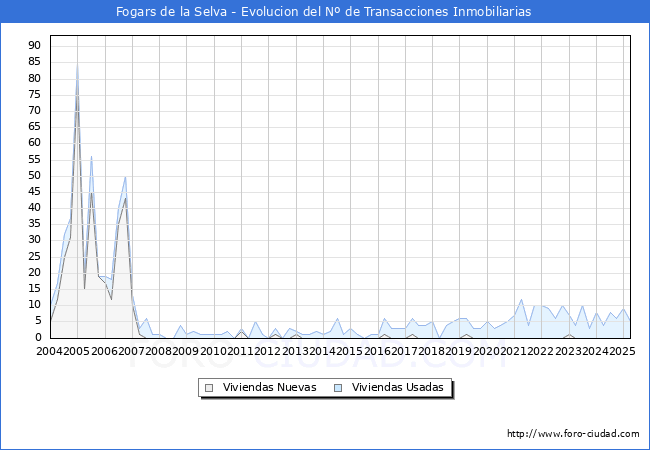Click the x-axis year 2024
Screen dimensions: 650x450
click(596, 351)
